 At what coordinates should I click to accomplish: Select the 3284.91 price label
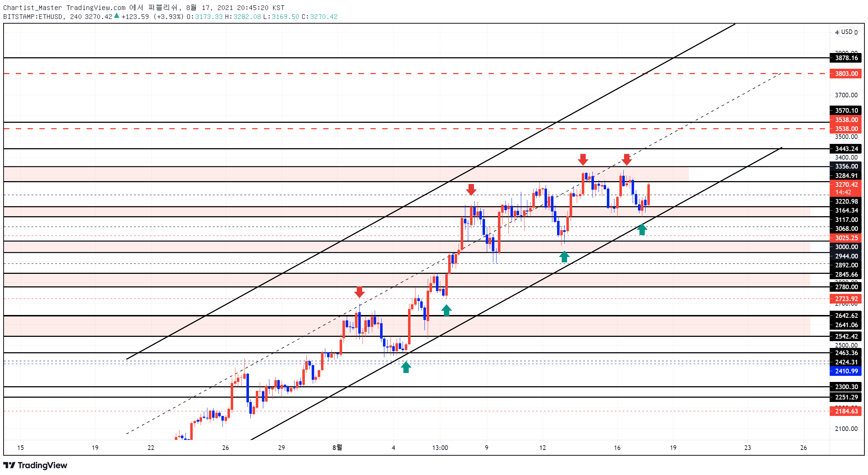[846, 176]
